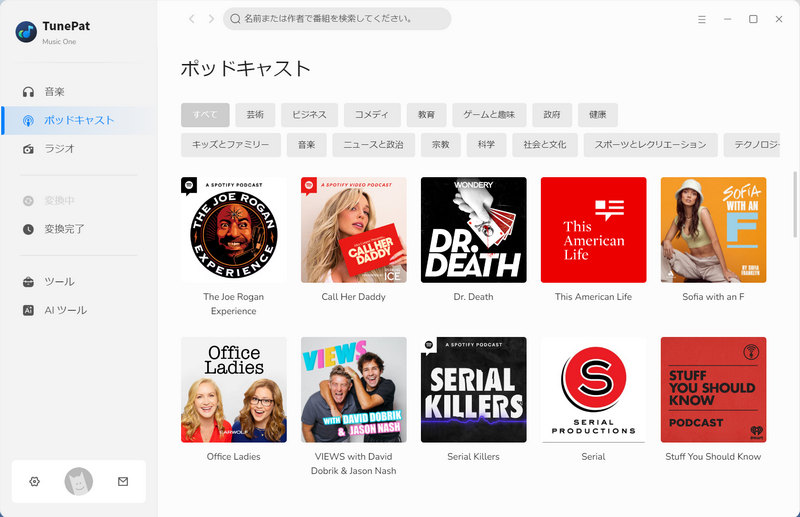Choose the キッズとファミリー category button
This screenshot has height=517, width=800.
[231, 145]
